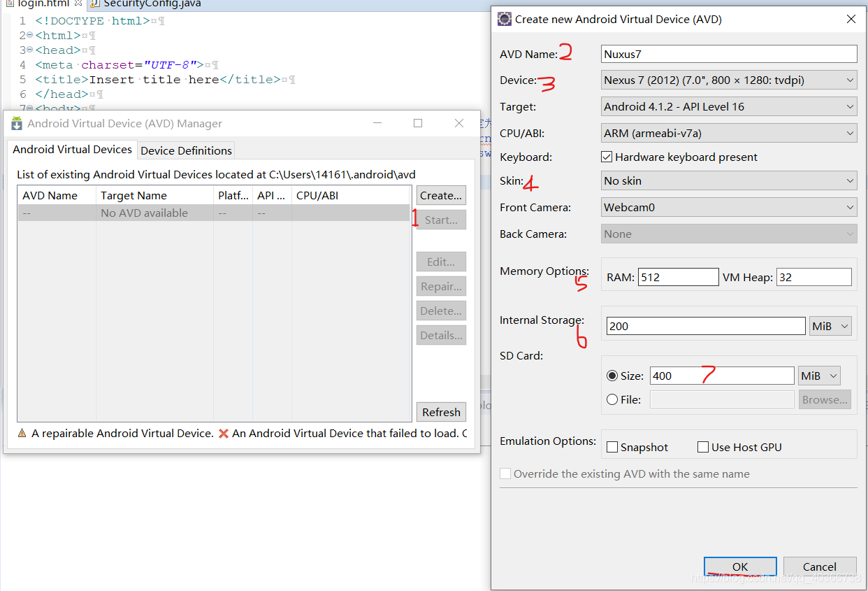Click the Create new AVD dialog title icon
This screenshot has height=591, width=868.
coord(505,19)
